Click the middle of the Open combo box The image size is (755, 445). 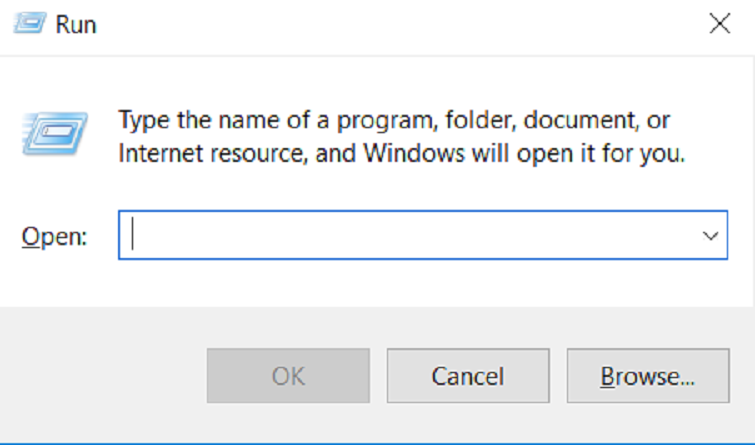(x=422, y=236)
